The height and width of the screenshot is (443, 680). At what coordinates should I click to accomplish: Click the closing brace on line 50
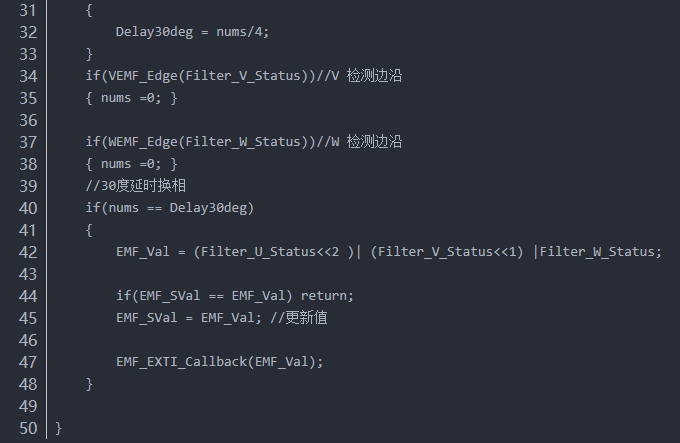coord(59,428)
